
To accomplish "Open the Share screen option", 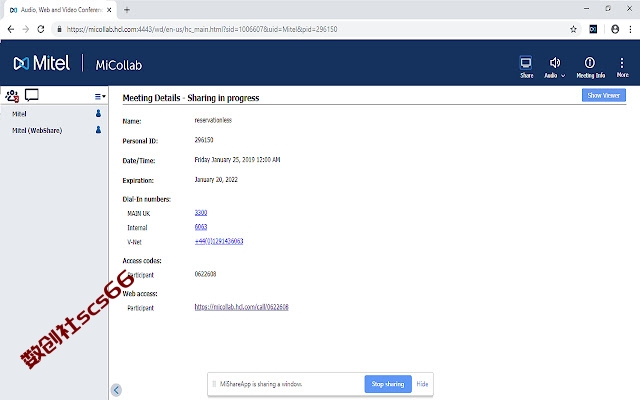I will pyautogui.click(x=526, y=67).
